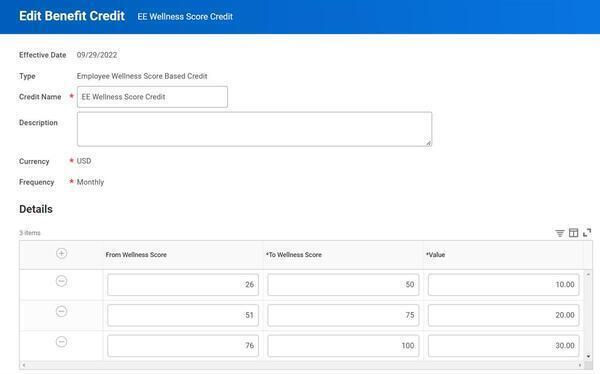The height and width of the screenshot is (374, 600).
Task: Click the Edit Benefit Credit page title
Action: (x=72, y=16)
